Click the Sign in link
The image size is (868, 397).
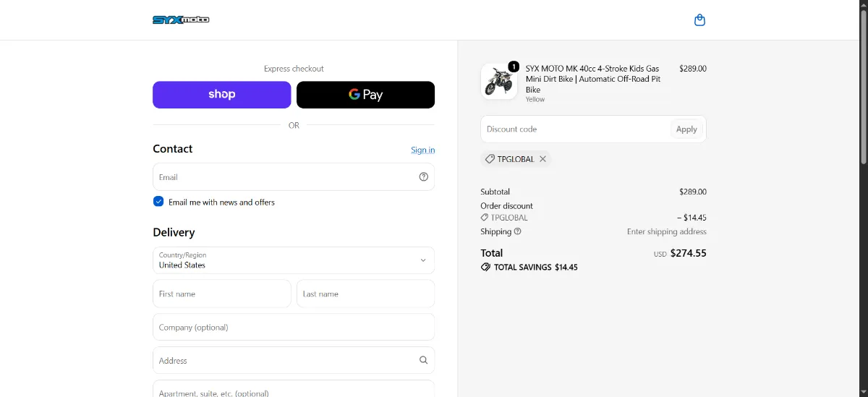click(x=423, y=150)
